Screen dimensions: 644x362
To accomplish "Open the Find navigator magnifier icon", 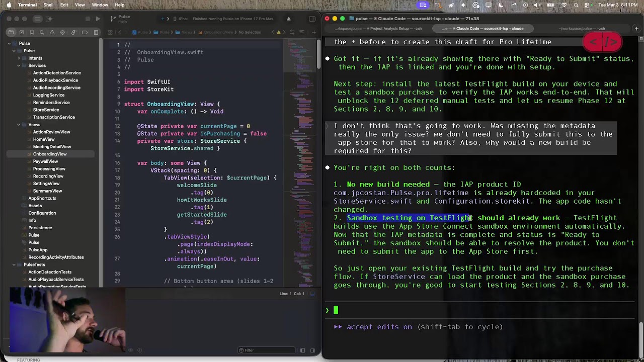I will point(42,32).
